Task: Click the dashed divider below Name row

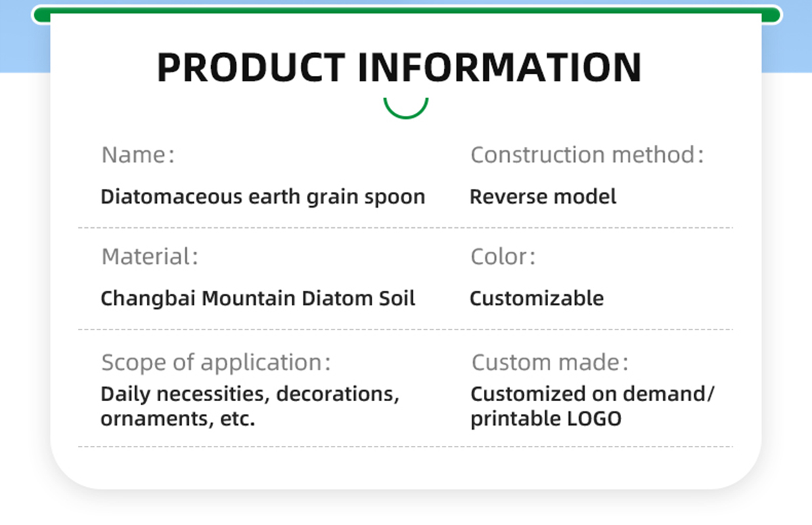Action: (405, 228)
